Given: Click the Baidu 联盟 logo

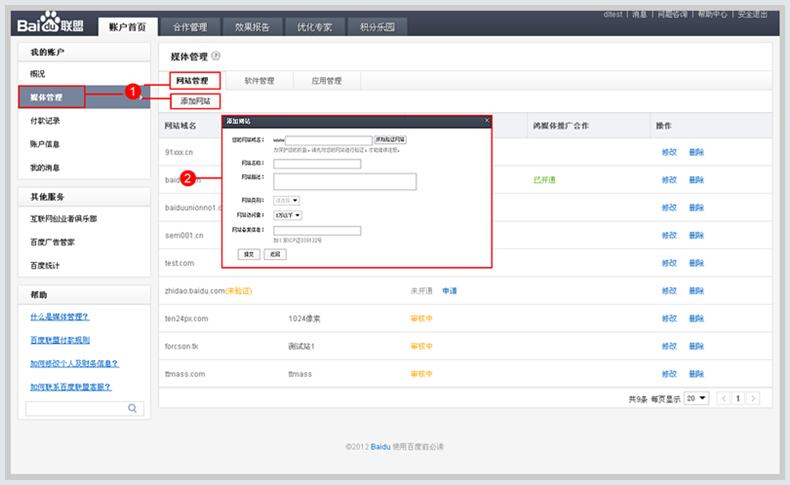Looking at the screenshot, I should tap(50, 24).
